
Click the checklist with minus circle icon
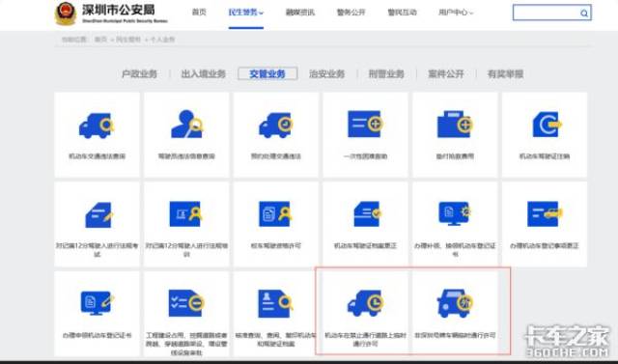186,303
